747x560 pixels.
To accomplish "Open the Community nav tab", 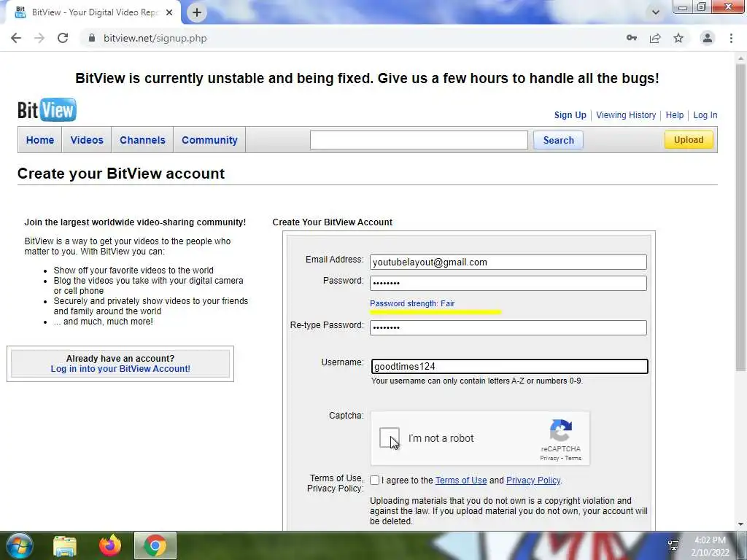I will (209, 140).
